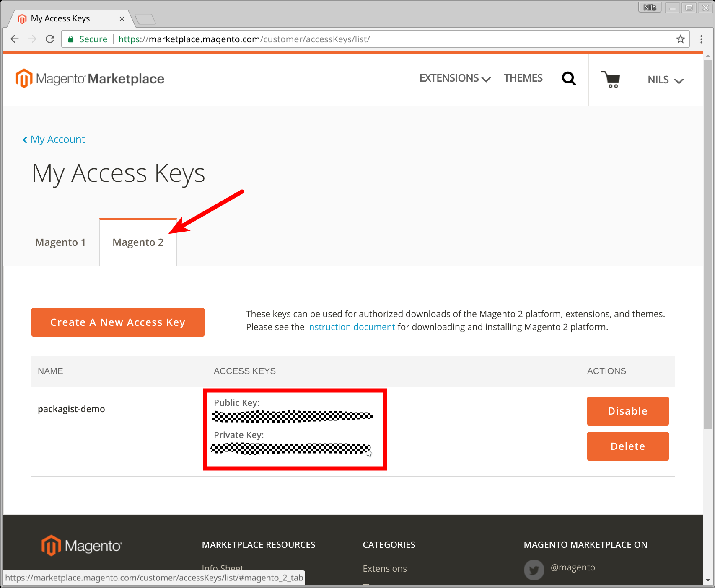Viewport: 715px width, 588px height.
Task: Open the Chrome menu with three dots
Action: [700, 39]
